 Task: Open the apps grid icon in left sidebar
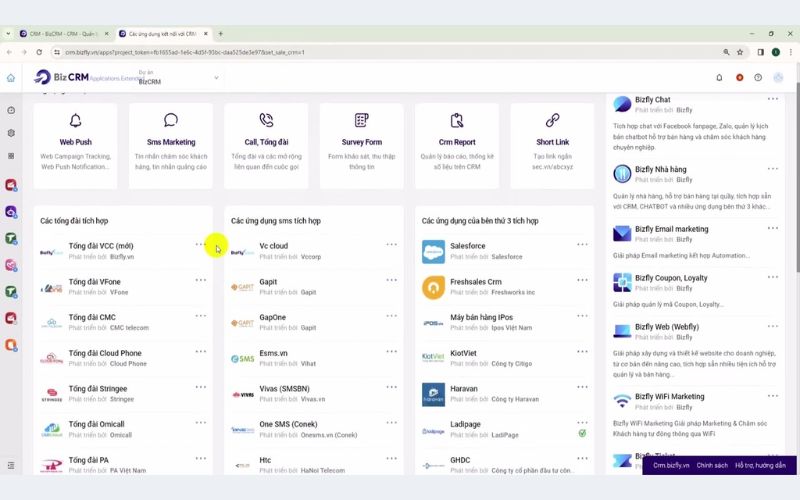pyautogui.click(x=11, y=156)
